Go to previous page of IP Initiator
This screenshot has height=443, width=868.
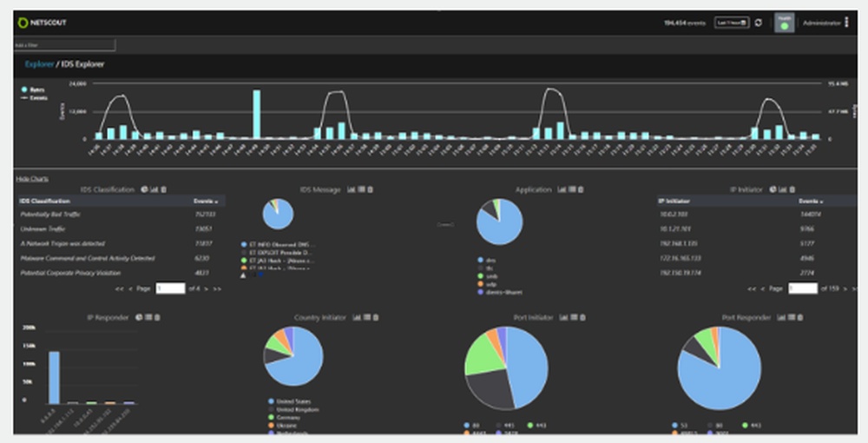[x=763, y=288]
